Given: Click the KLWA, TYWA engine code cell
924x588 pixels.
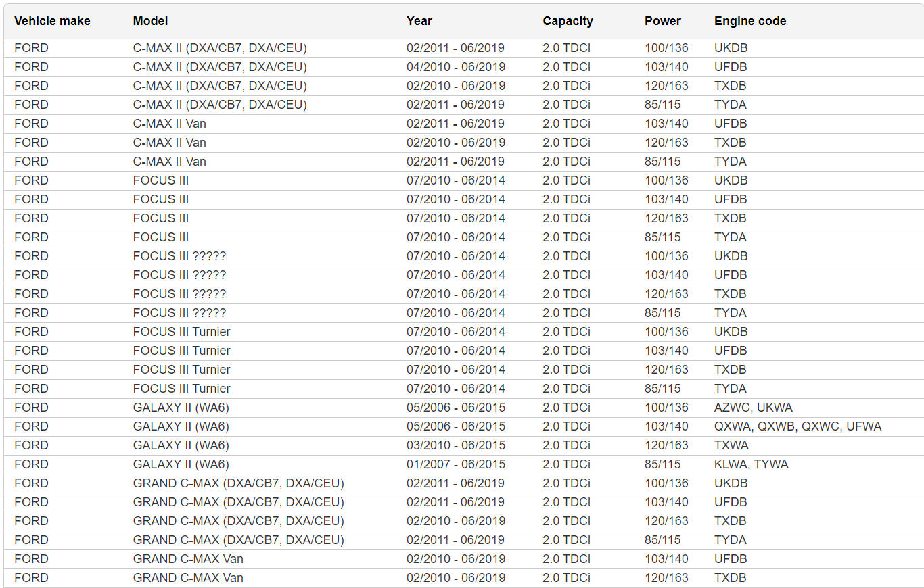Looking at the screenshot, I should click(x=751, y=464).
